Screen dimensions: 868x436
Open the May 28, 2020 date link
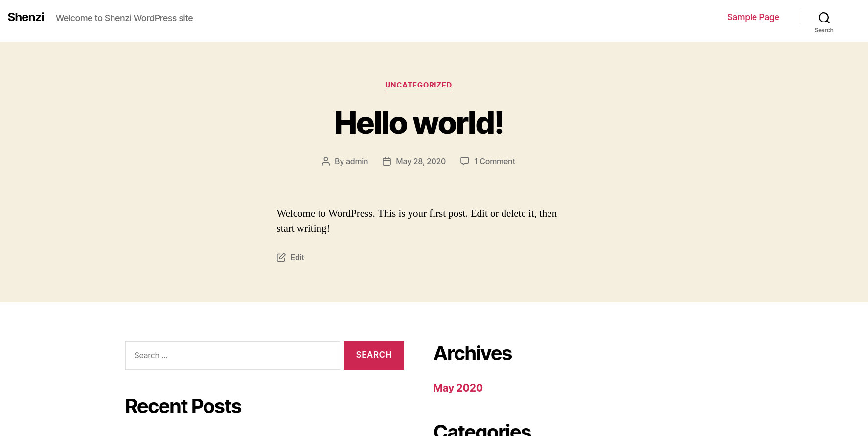click(x=421, y=161)
